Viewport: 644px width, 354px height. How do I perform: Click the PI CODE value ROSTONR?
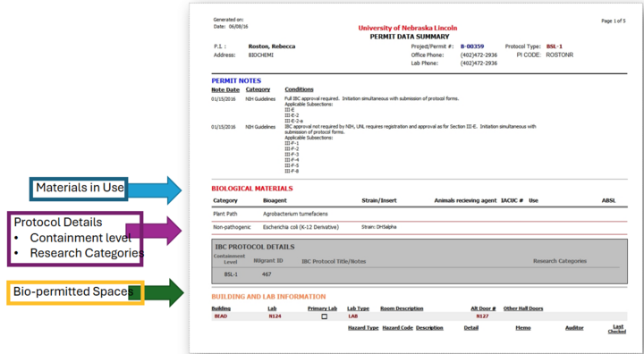[559, 55]
